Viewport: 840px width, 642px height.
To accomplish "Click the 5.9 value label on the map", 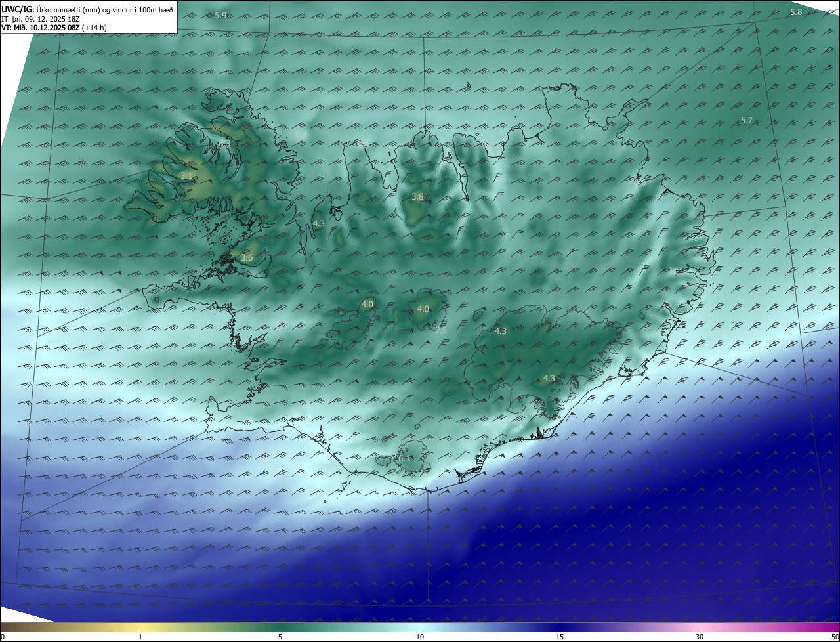I will tap(220, 14).
